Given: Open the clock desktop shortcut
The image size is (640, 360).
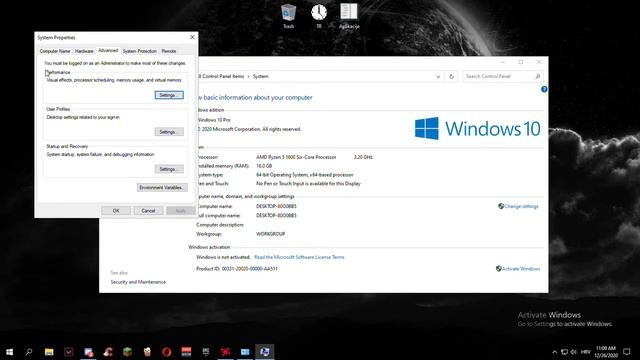Looking at the screenshot, I should 319,16.
